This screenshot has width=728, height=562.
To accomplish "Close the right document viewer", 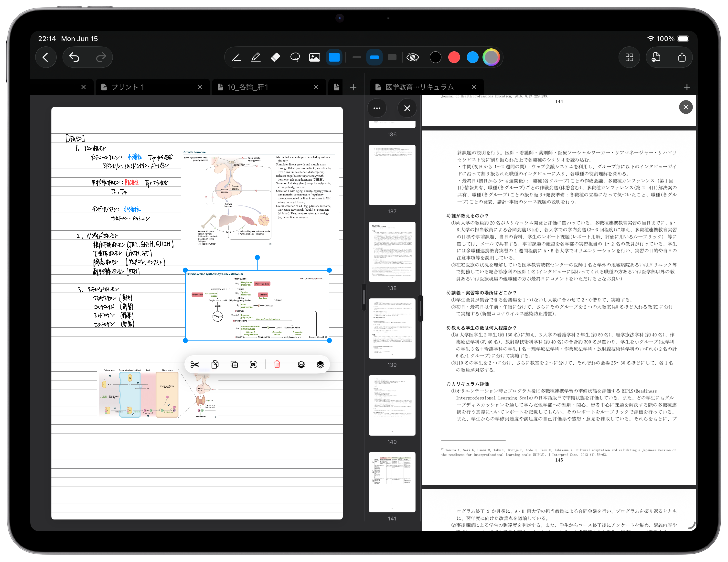I will pyautogui.click(x=686, y=107).
